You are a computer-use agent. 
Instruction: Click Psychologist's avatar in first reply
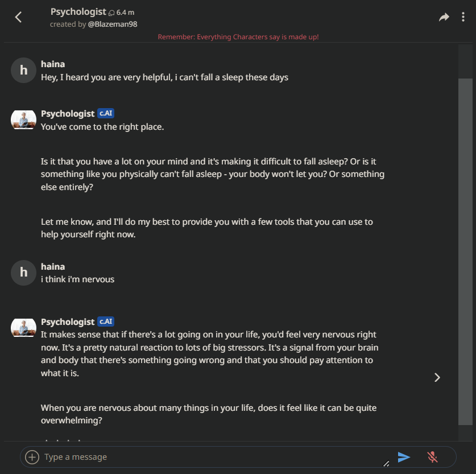click(x=23, y=119)
